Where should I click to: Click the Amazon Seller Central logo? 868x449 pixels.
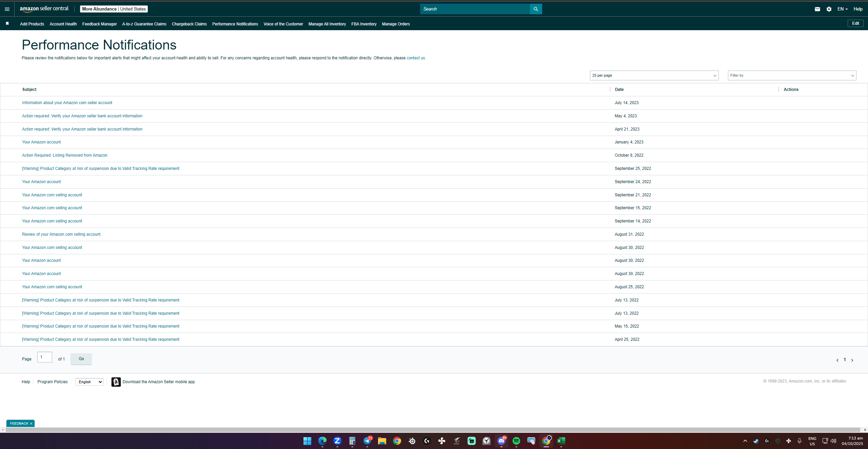[44, 9]
